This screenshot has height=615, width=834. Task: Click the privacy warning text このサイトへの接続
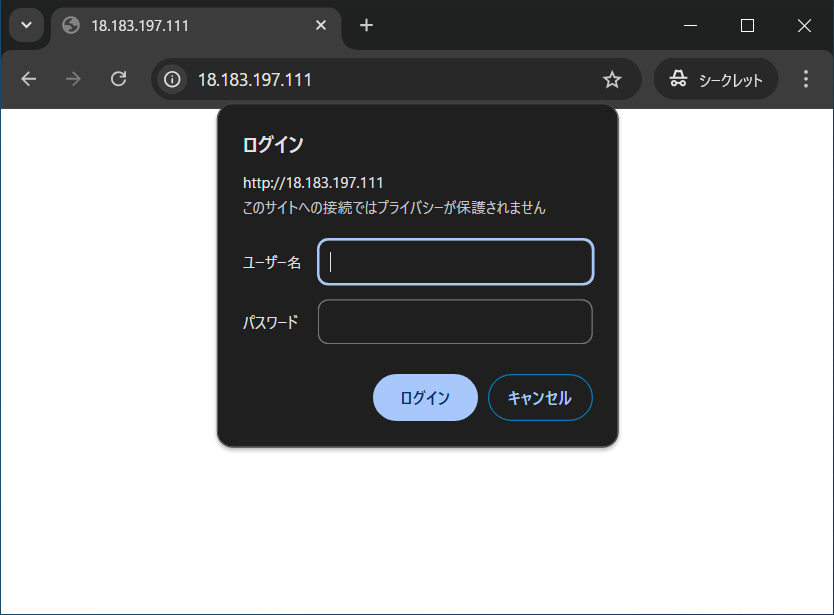point(394,207)
